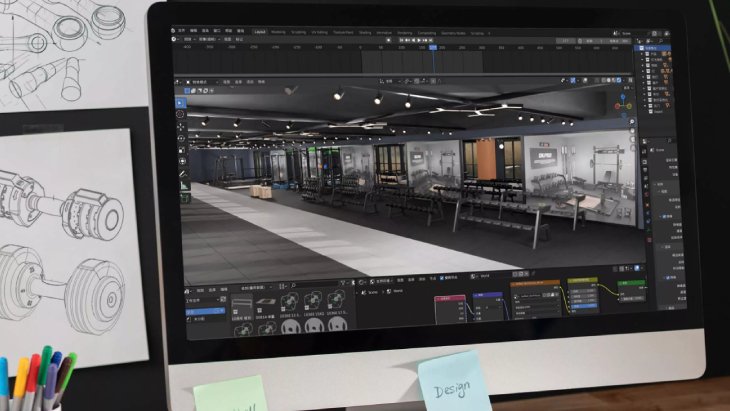The height and width of the screenshot is (411, 730).
Task: Select the Scale tool
Action: (x=181, y=149)
